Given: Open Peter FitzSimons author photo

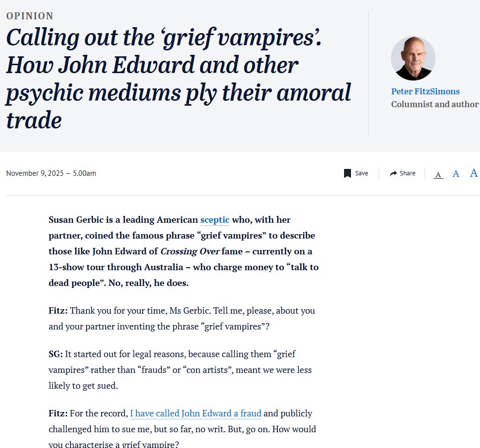Looking at the screenshot, I should [413, 58].
